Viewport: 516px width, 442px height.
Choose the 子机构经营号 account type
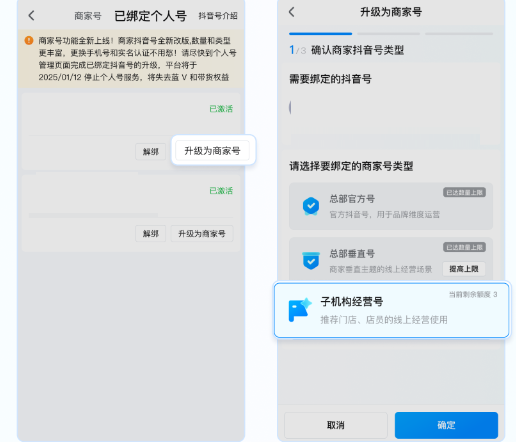392,310
